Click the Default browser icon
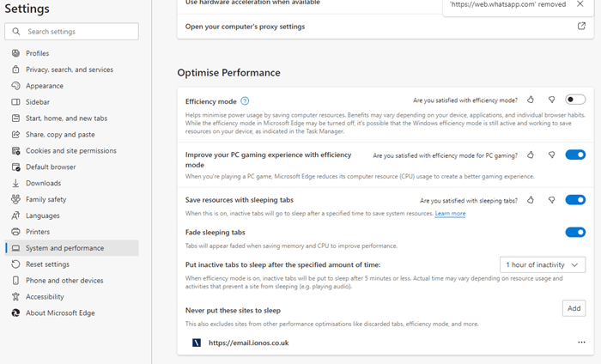601x364 pixels. tap(15, 167)
